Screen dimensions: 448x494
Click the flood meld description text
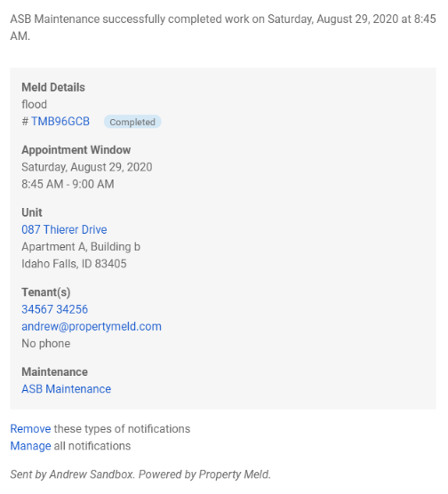(34, 104)
